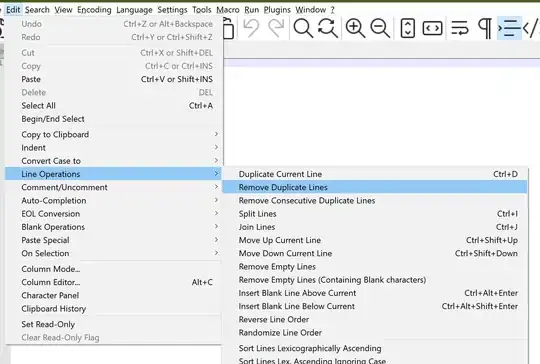Open the View menu

click(x=63, y=10)
